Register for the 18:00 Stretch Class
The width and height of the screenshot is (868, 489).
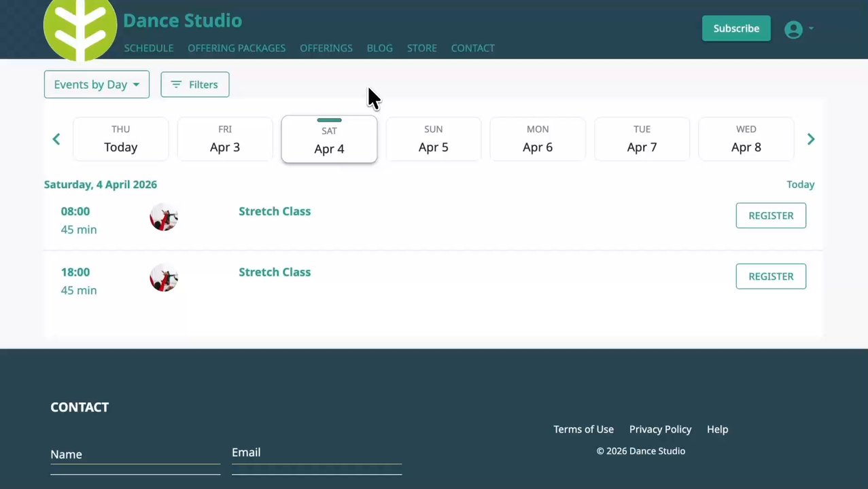(x=771, y=276)
